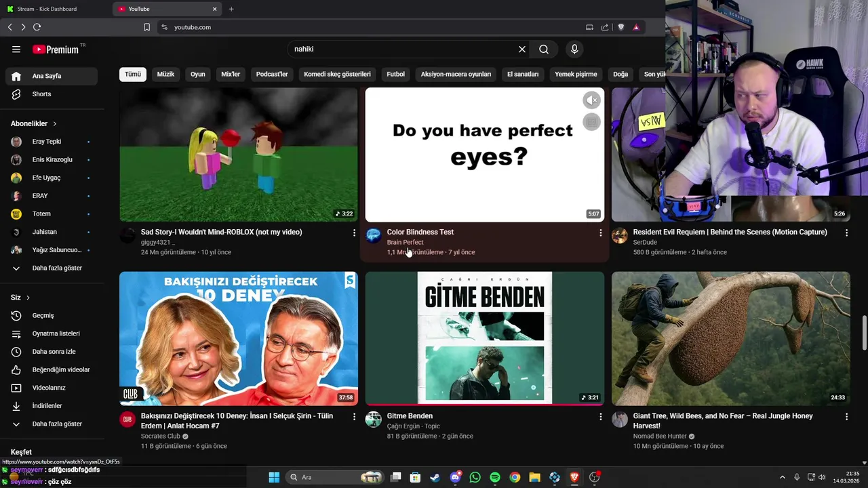
Task: Open Enis Kirazoglu channel subscription
Action: click(x=52, y=160)
